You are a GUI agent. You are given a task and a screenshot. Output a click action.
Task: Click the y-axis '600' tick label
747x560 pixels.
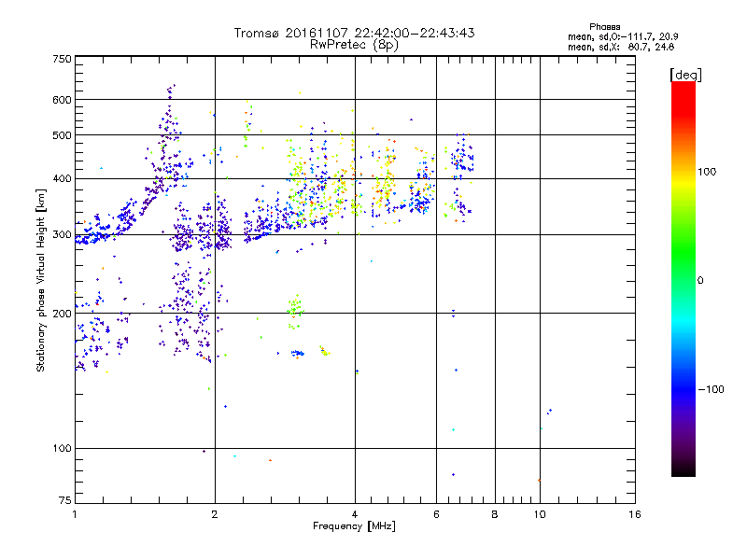62,100
